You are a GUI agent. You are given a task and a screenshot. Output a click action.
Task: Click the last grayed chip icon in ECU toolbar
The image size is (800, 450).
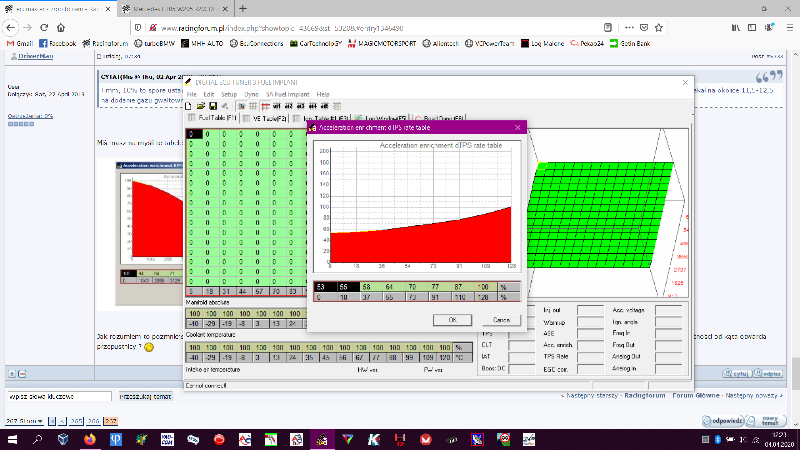pyautogui.click(x=337, y=106)
